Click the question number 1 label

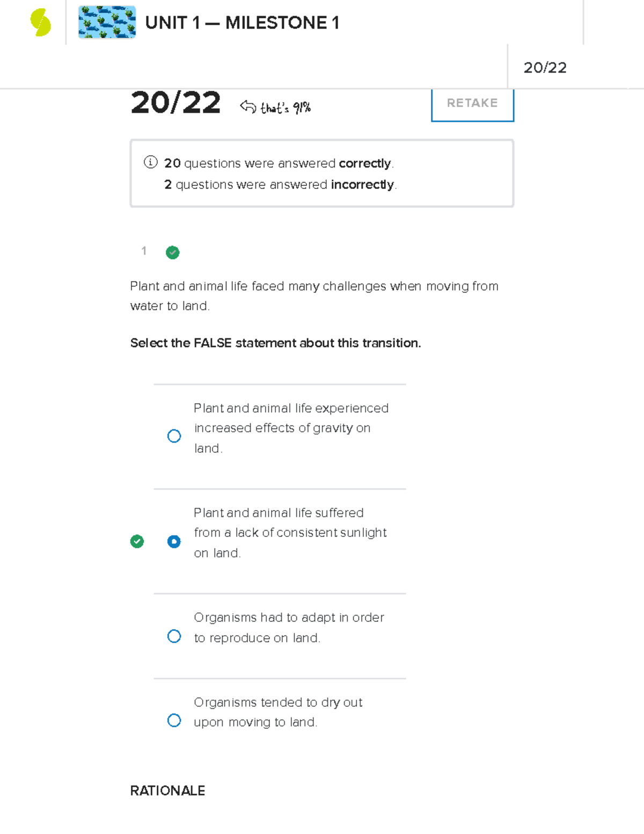144,251
